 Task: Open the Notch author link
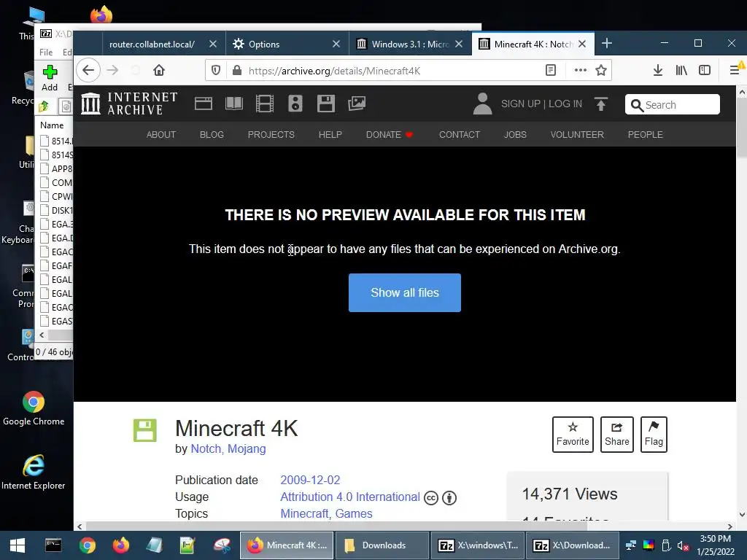[x=206, y=449]
